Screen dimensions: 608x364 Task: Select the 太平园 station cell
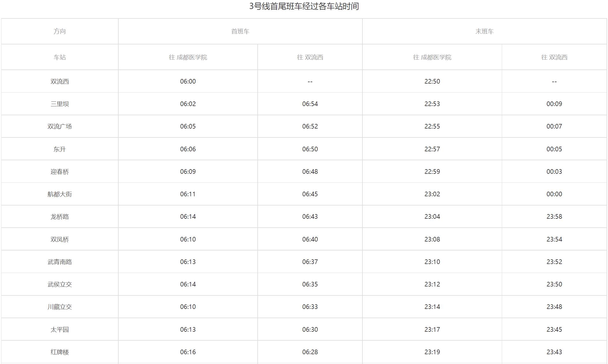(x=60, y=329)
